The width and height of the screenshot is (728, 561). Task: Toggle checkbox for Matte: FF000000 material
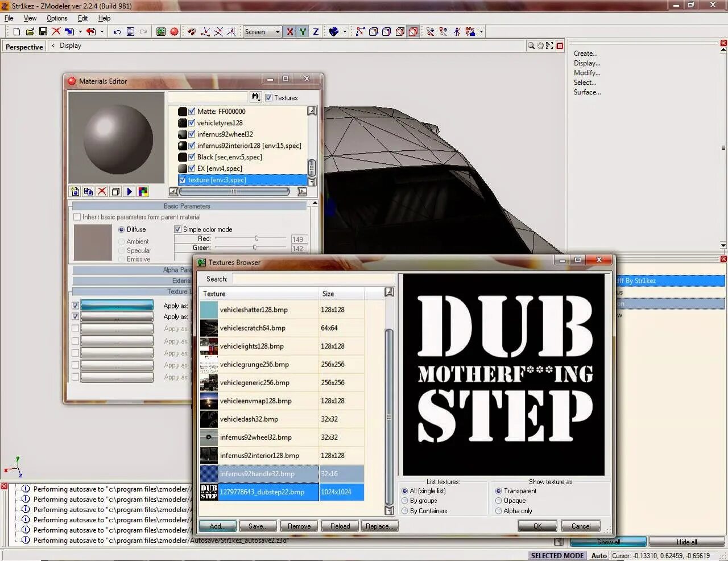192,112
